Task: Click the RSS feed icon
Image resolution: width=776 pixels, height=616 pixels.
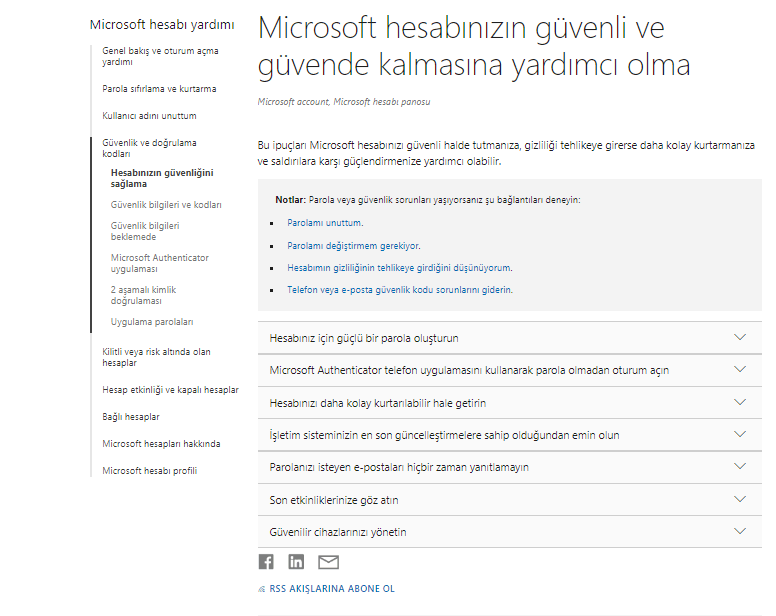Action: coord(262,589)
